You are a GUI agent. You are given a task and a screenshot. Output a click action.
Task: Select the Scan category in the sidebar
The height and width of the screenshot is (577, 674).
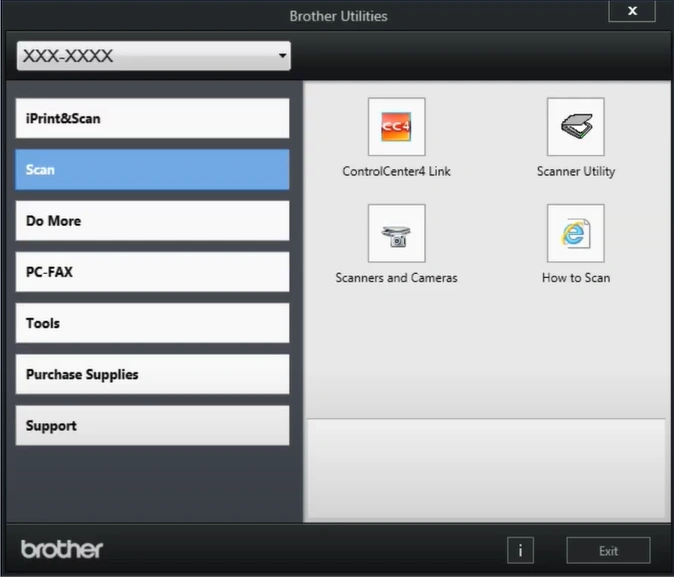click(x=153, y=170)
